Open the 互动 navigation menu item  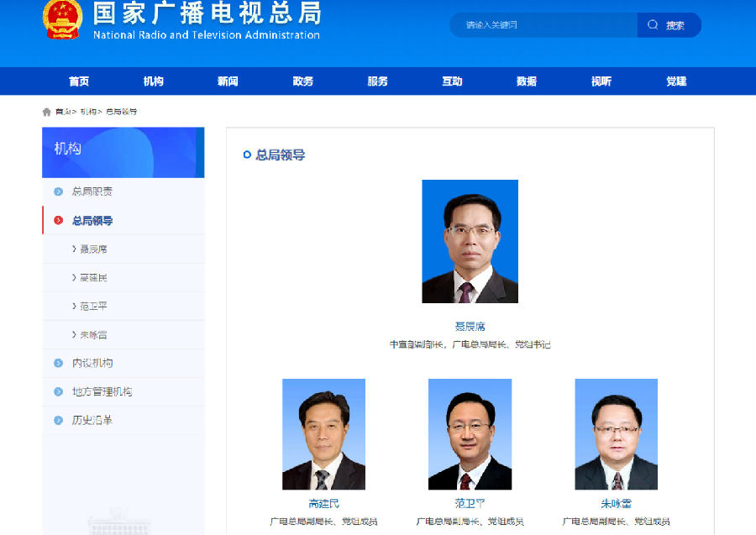452,81
